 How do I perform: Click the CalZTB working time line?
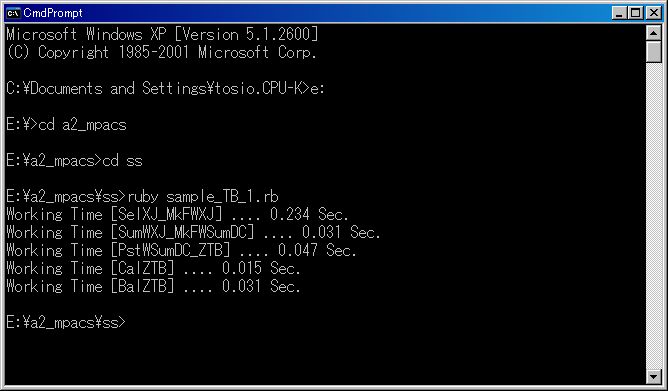click(x=153, y=268)
